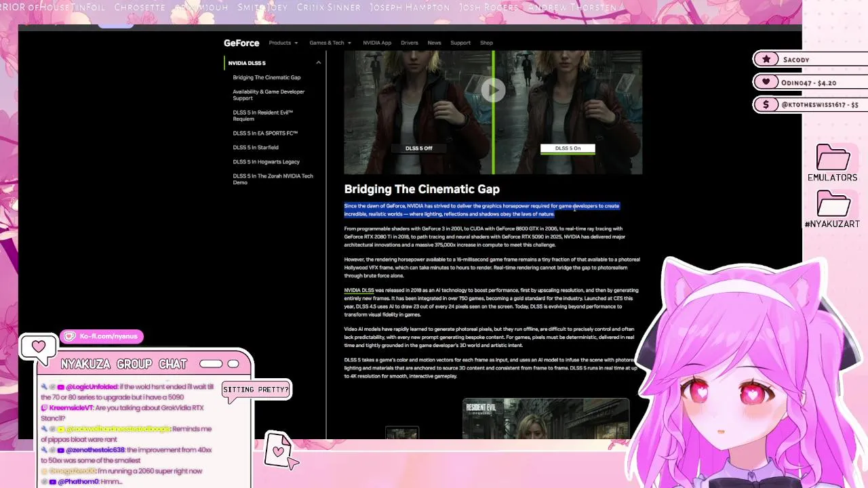Go to DLSS 5 In EA SPORTS FC
Screen dimensions: 868x488
(265, 133)
